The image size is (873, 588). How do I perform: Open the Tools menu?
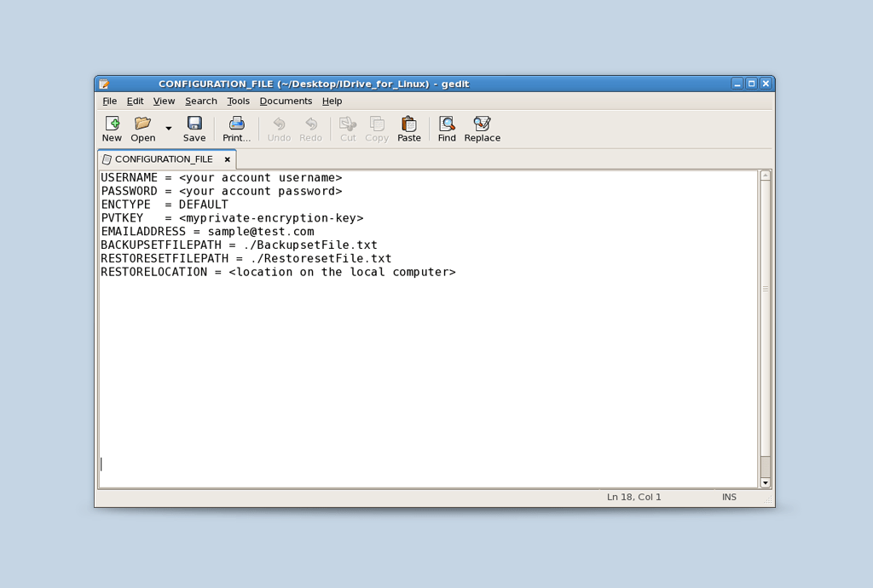pos(239,101)
